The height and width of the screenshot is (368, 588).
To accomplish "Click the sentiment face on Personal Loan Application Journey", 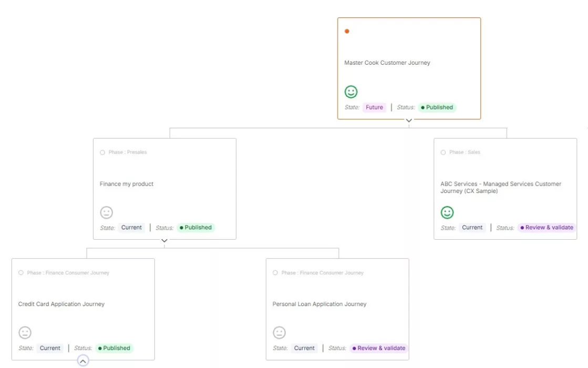I will tap(279, 332).
